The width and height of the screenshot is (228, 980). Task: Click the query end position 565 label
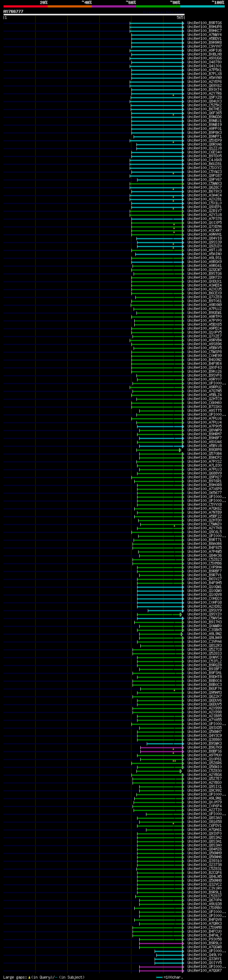pyautogui.click(x=180, y=18)
